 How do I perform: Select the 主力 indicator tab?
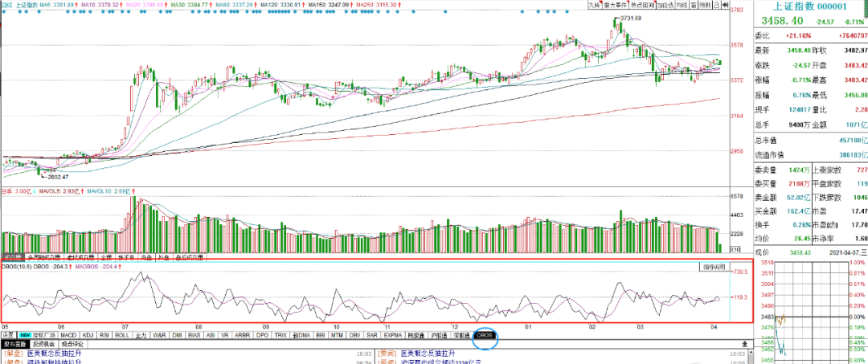coord(140,335)
